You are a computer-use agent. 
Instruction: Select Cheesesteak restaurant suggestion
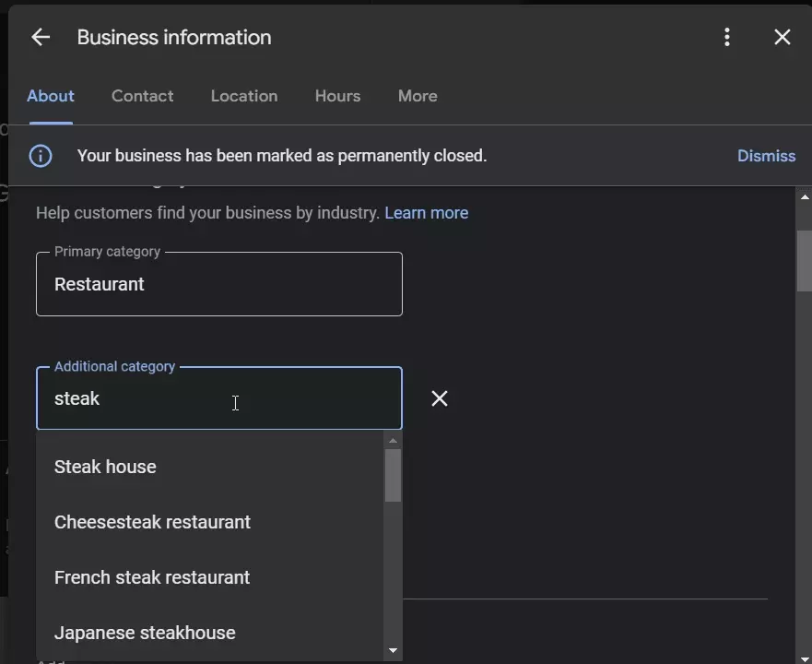[x=152, y=522]
